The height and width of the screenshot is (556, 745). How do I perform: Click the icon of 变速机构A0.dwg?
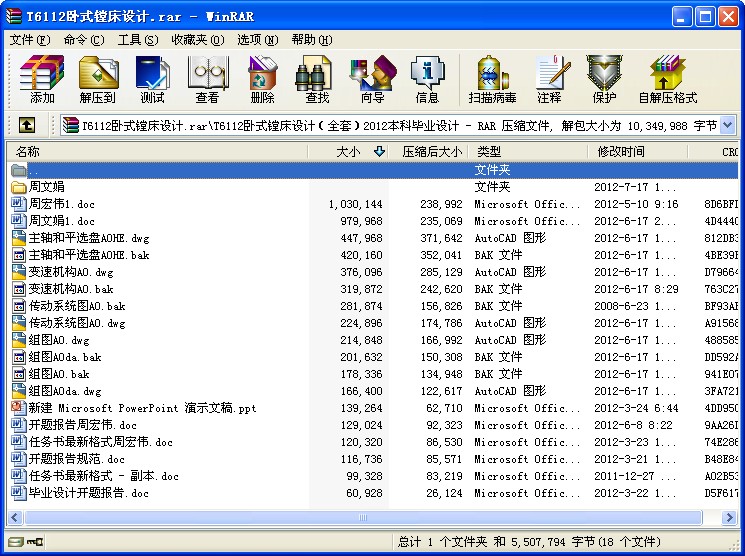[x=19, y=272]
